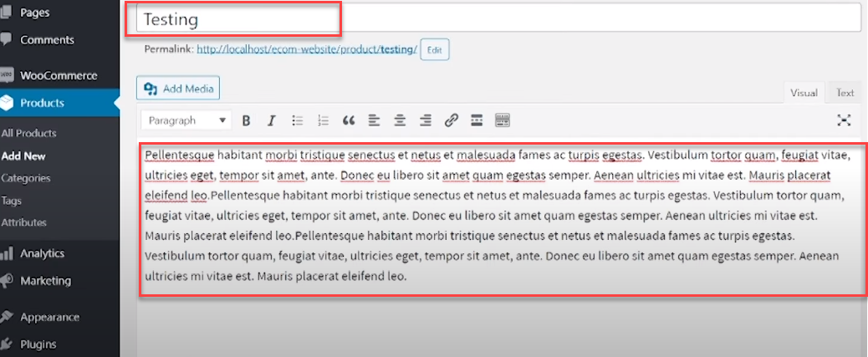Insert a bulleted list

click(x=298, y=120)
